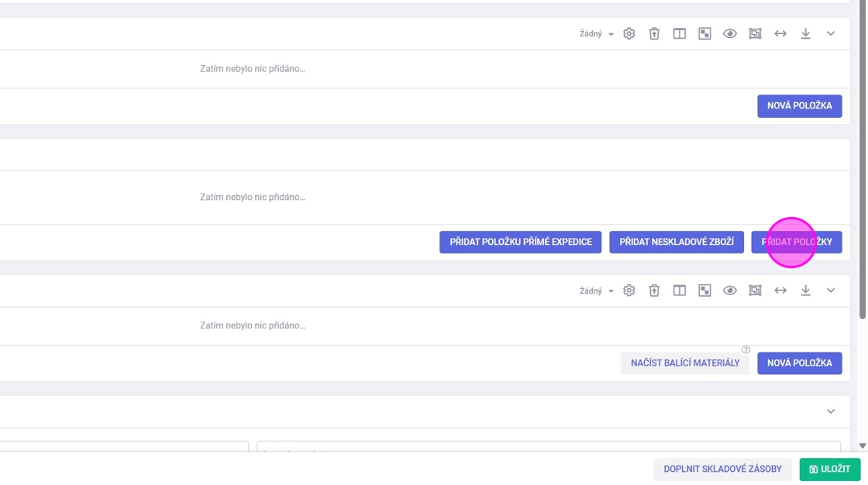
Task: Open the Žádný dropdown above NAČÍST BALÍCÍ MATERIÁLY
Action: [596, 291]
